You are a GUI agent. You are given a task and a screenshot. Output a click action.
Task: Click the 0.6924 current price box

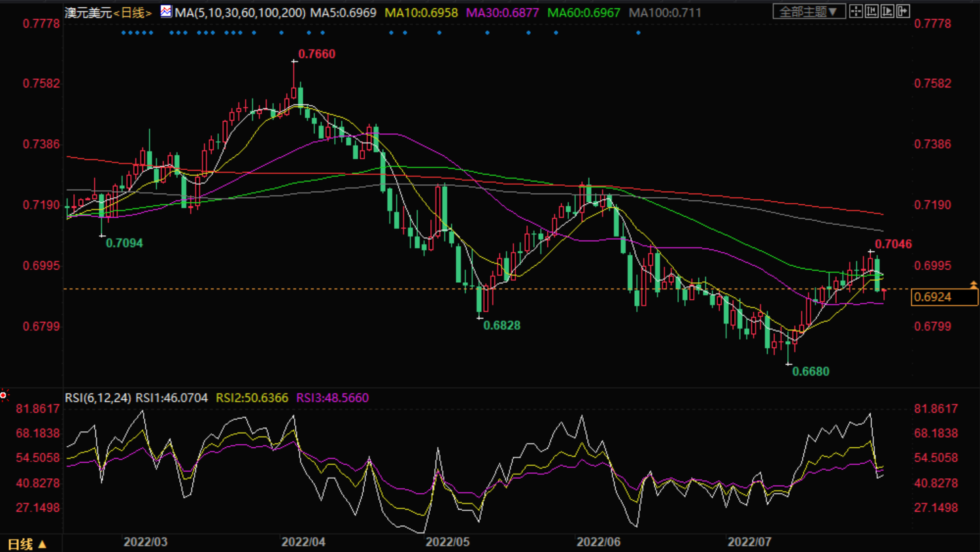944,297
